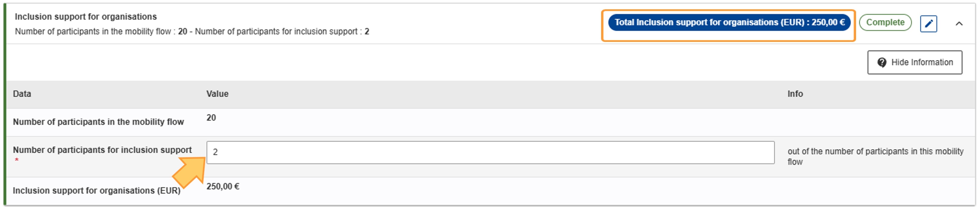Click the pencil edit icon
980x209 pixels.
[928, 24]
